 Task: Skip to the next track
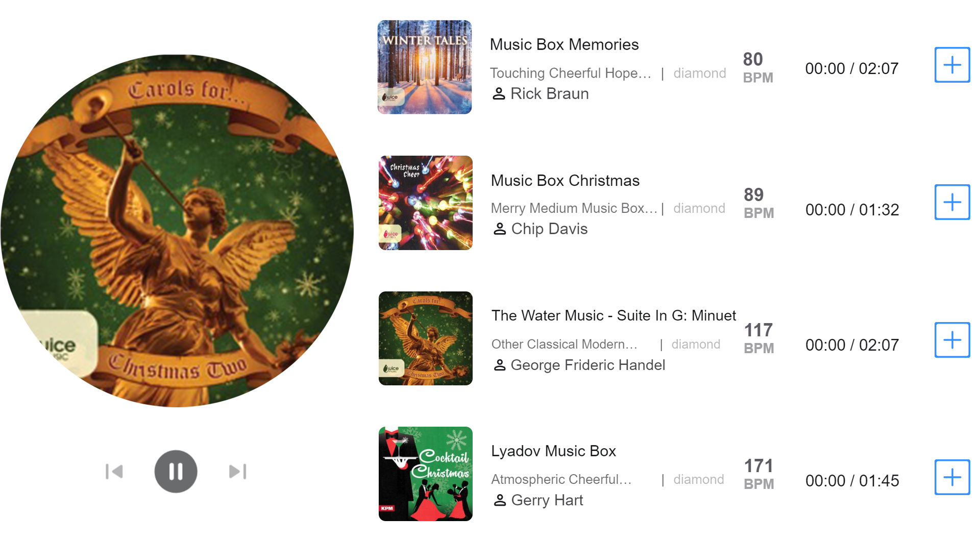pyautogui.click(x=238, y=472)
